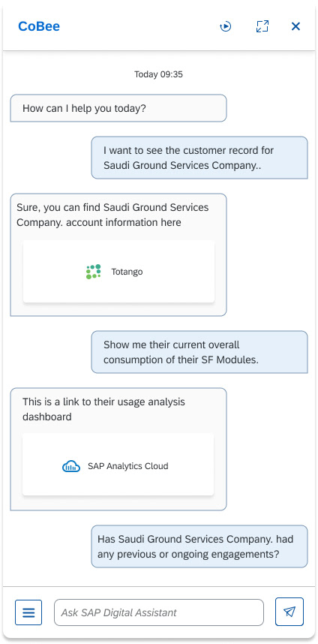The height and width of the screenshot is (644, 318).
Task: Click the usage analysis dashboard reply bubble
Action: [118, 449]
